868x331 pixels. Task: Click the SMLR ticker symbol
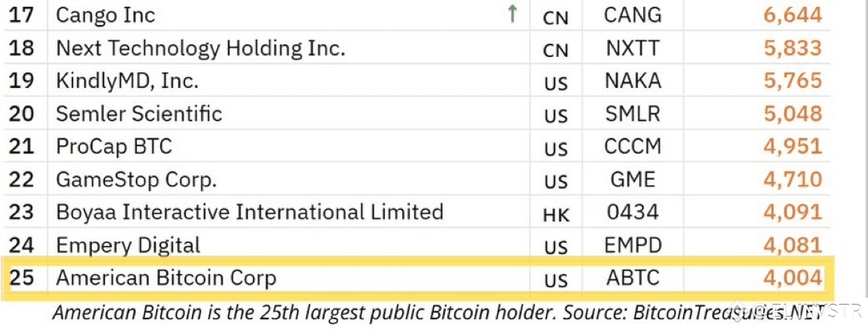632,114
